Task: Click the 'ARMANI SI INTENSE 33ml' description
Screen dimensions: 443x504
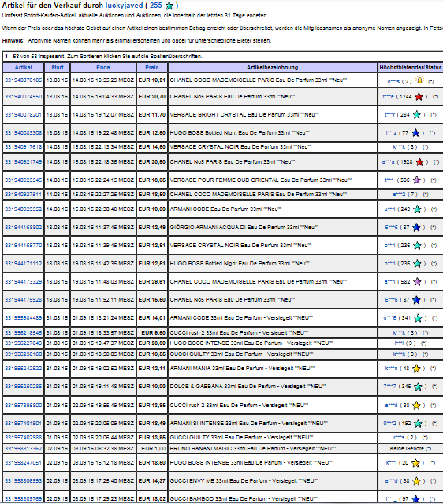Action: (x=248, y=424)
